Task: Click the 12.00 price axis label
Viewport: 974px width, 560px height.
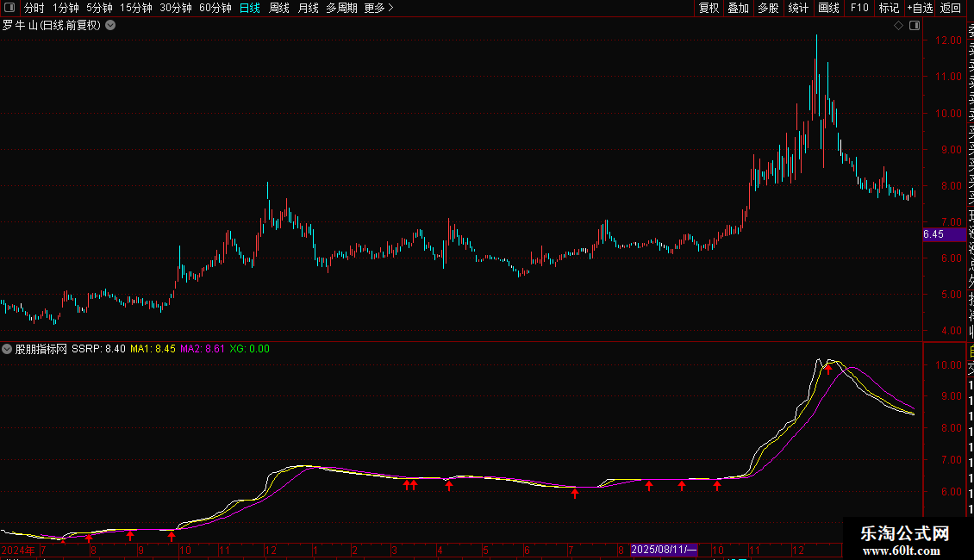Action: point(948,40)
